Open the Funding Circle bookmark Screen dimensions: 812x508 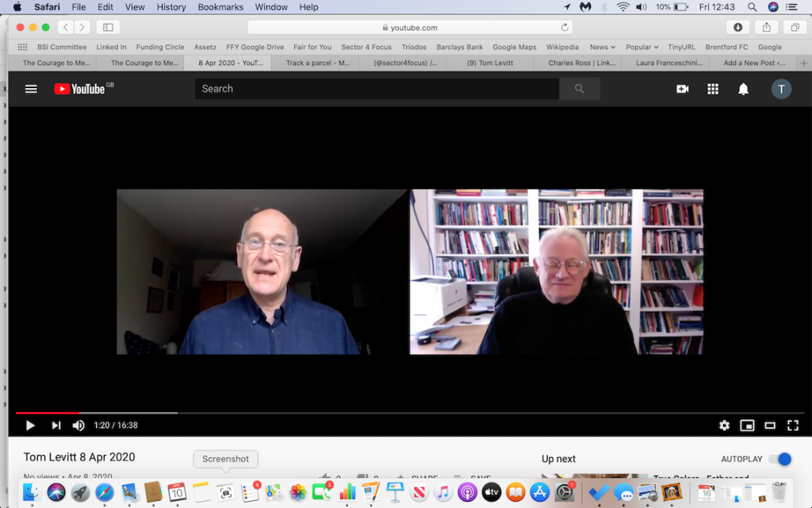[160, 47]
